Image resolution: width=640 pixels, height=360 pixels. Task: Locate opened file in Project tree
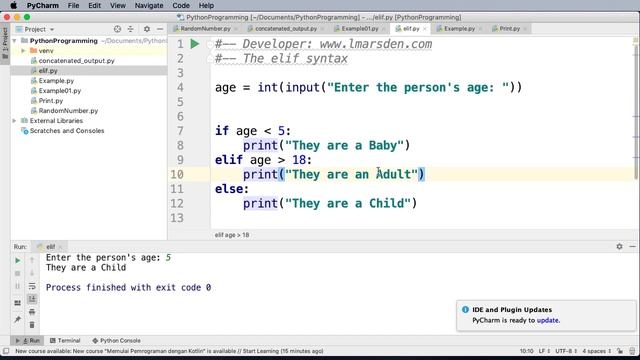pyautogui.click(x=118, y=29)
